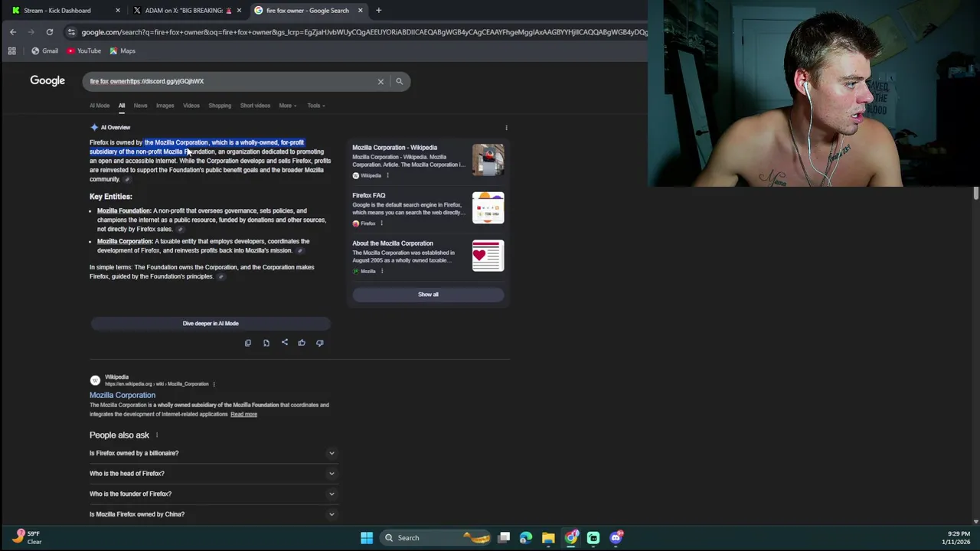
Task: Open Discord from the taskbar
Action: point(616,538)
